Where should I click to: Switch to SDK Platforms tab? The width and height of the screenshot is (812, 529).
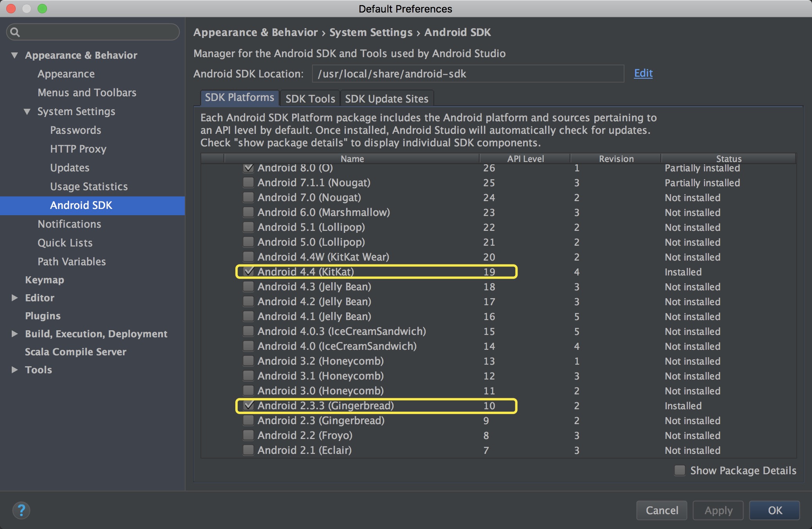240,97
